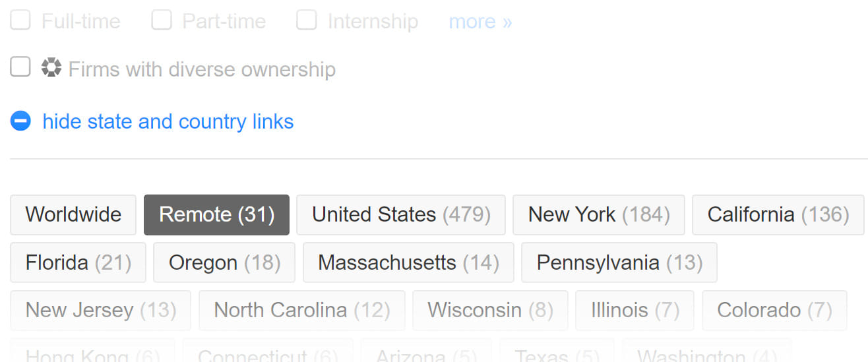The height and width of the screenshot is (362, 868).
Task: Tick the Firms with diverse ownership checkbox
Action: [x=20, y=67]
